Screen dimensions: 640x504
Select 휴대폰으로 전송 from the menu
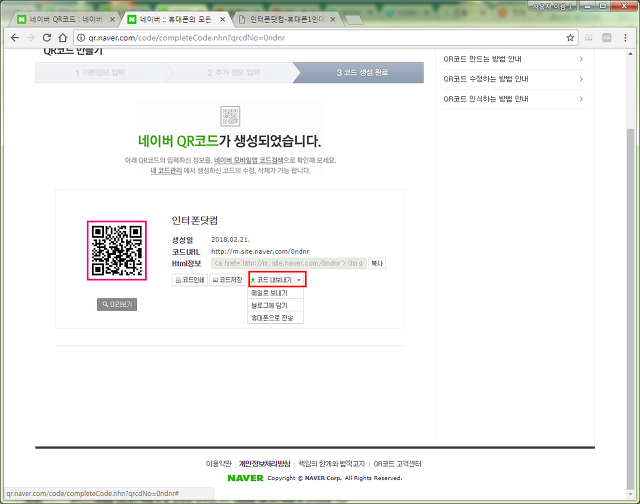pos(275,317)
